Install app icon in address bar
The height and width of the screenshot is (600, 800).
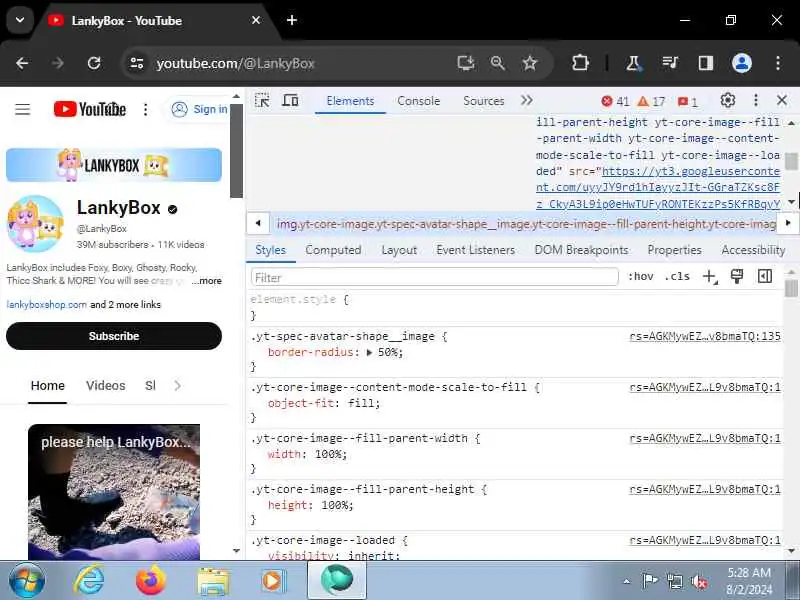tap(465, 63)
